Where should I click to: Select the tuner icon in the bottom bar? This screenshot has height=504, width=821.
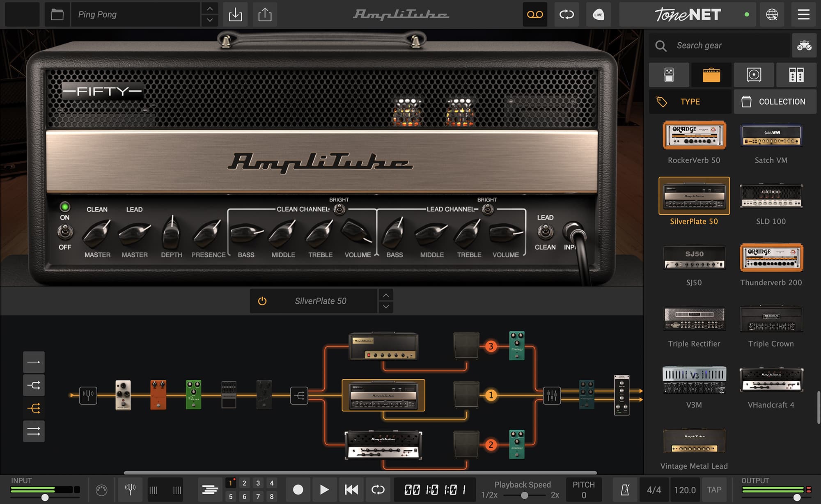pyautogui.click(x=130, y=489)
